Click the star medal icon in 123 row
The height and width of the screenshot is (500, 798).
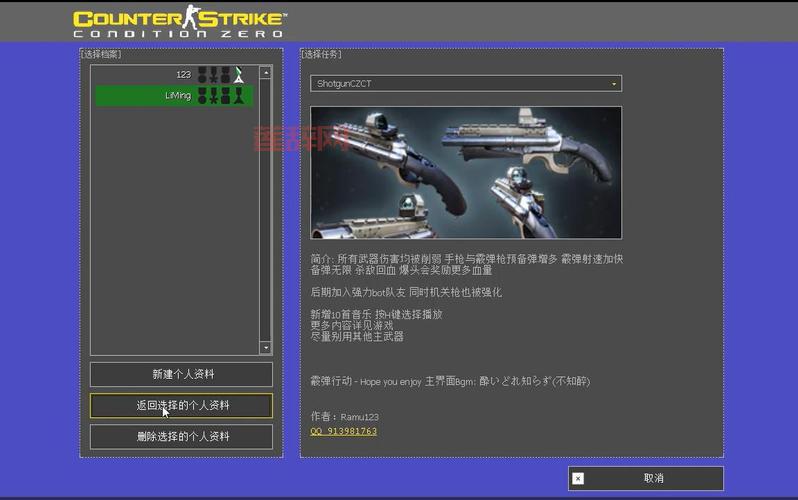(x=214, y=75)
